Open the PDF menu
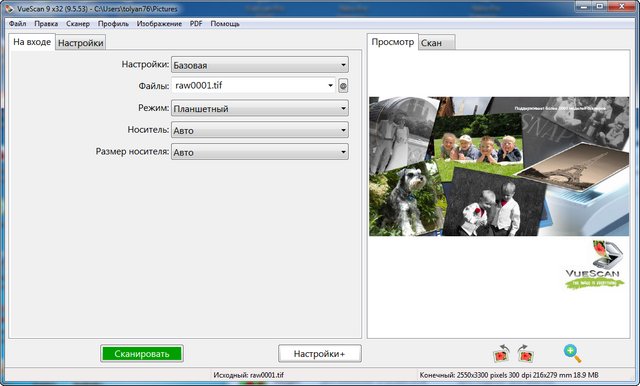The width and height of the screenshot is (640, 386). [196, 24]
